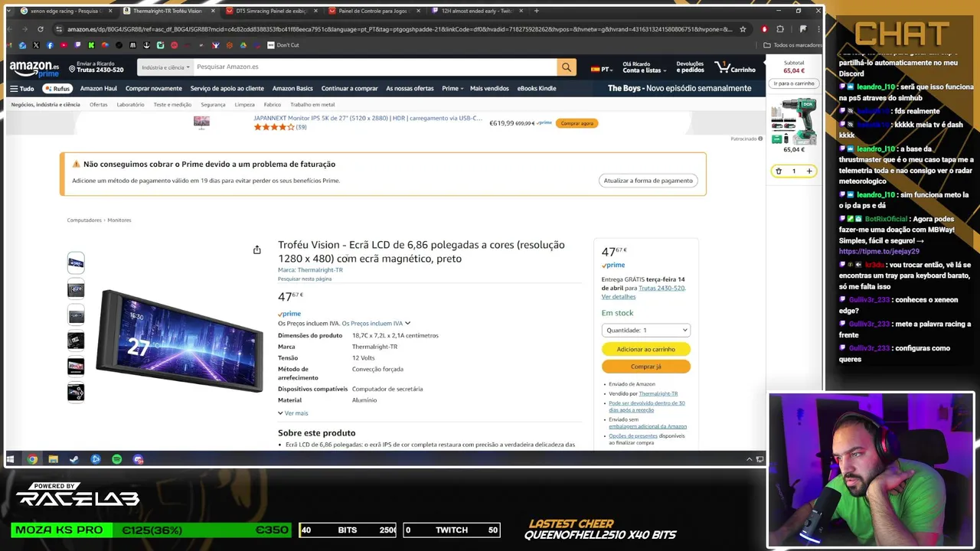The image size is (980, 551).
Task: Open the Facebook bookmark icon
Action: tap(50, 45)
